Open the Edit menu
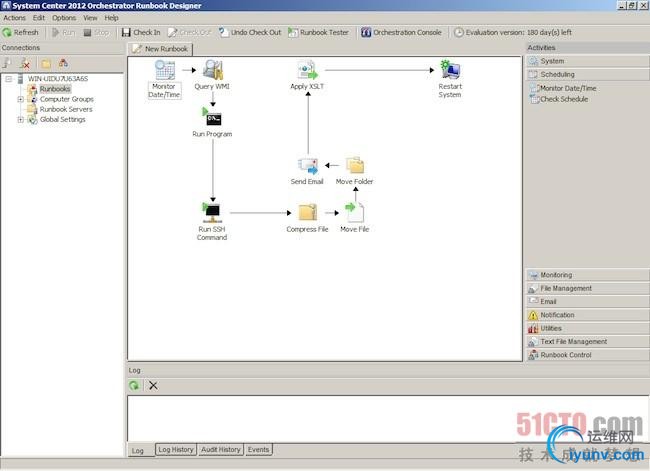 39,18
